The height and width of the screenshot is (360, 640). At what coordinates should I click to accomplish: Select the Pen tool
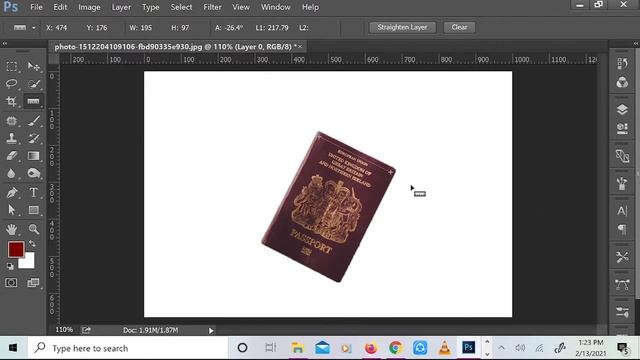click(11, 192)
